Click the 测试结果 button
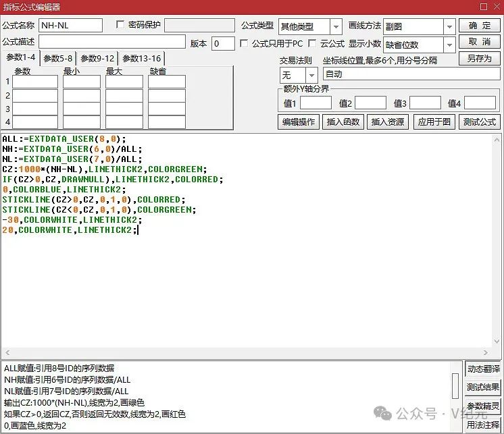504x434 pixels. 484,387
